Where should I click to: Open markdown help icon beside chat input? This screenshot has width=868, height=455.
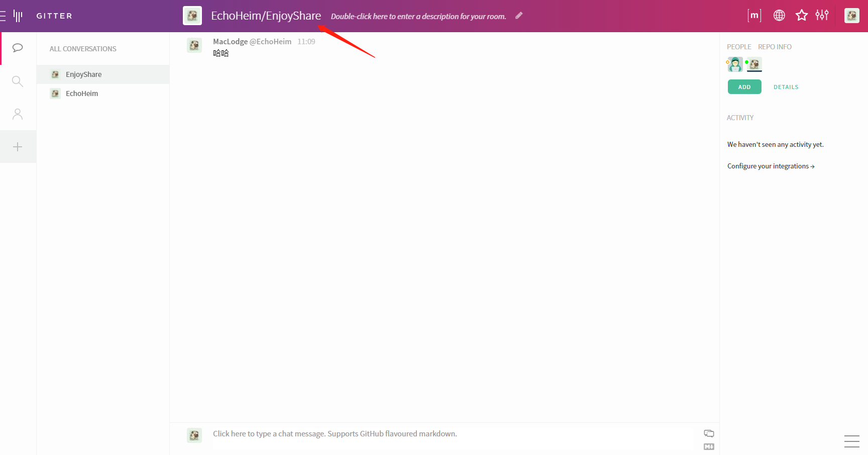click(x=709, y=446)
